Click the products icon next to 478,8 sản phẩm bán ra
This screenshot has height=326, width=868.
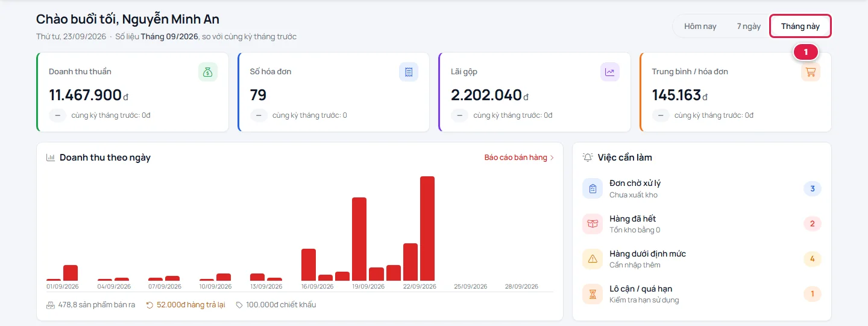51,305
